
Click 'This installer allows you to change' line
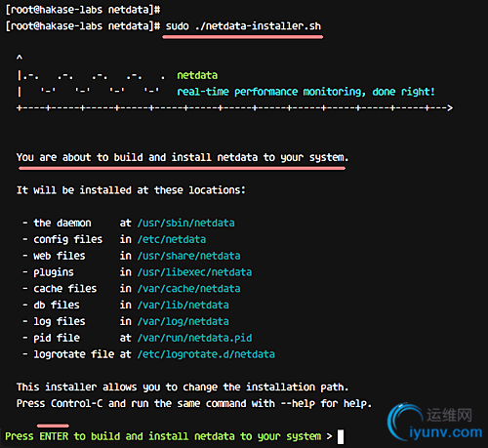point(183,387)
